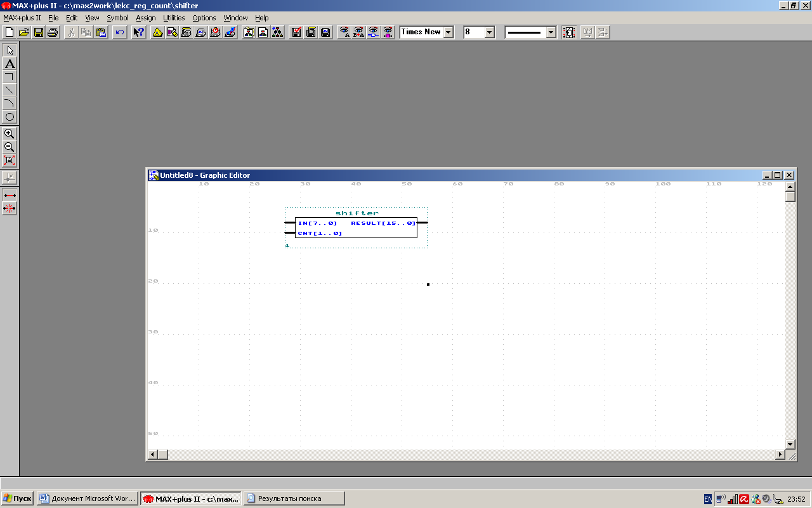812x508 pixels.
Task: Click the Find Node in Floorplan eye icon
Action: 388,32
